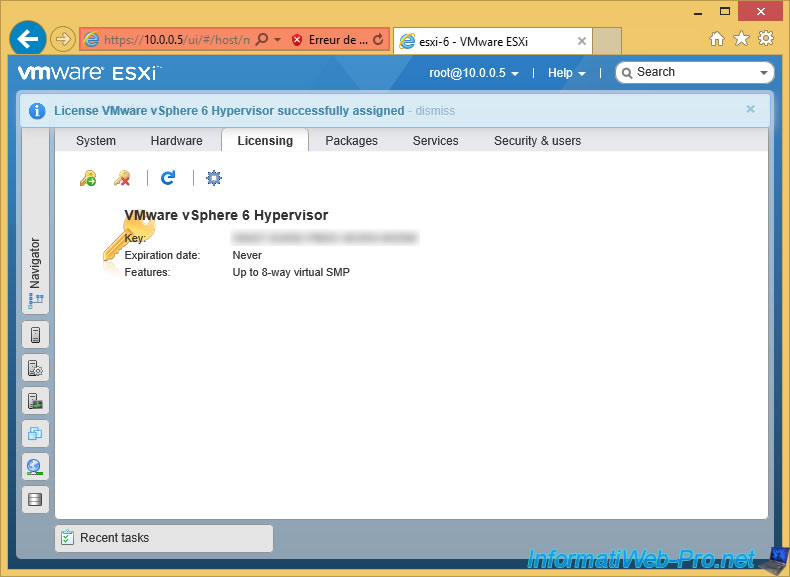The image size is (790, 577).
Task: Click the certificate error indicator
Action: [330, 39]
